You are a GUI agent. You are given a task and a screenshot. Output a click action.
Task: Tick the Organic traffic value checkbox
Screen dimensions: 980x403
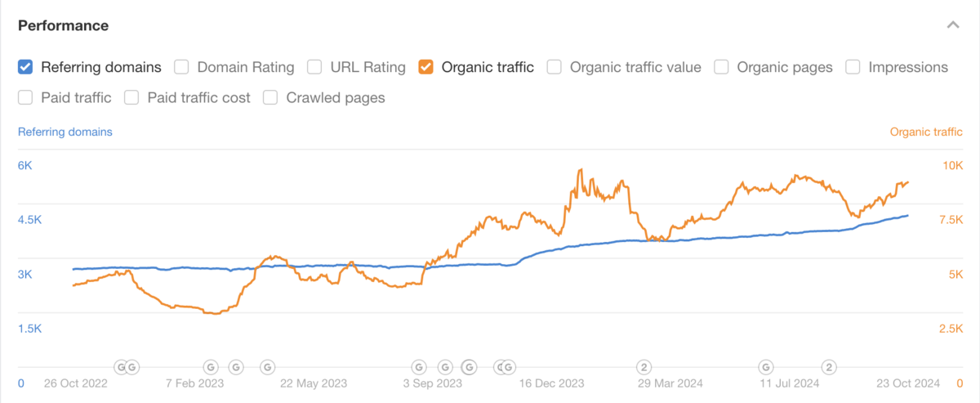point(555,67)
